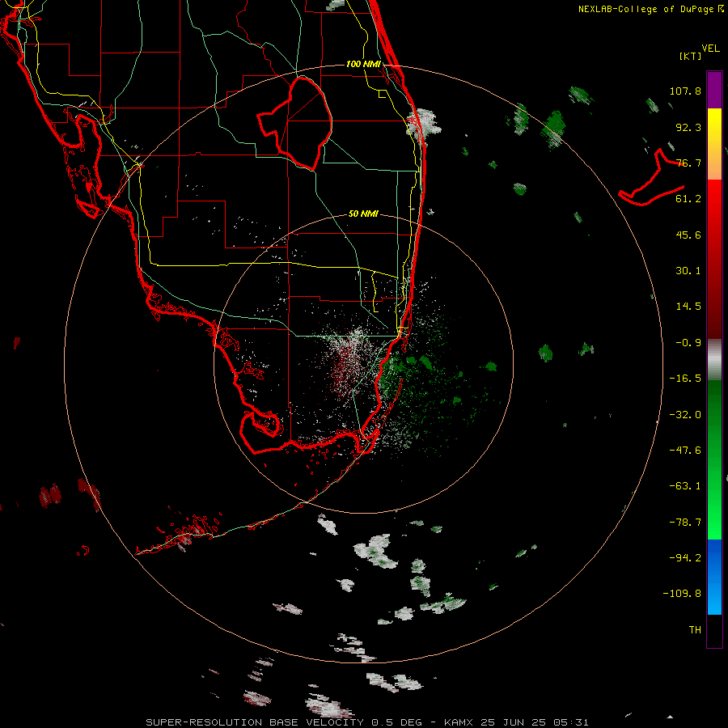Click the 100 NMI range ring label
Viewport: 728px width, 728px height.
(x=363, y=64)
